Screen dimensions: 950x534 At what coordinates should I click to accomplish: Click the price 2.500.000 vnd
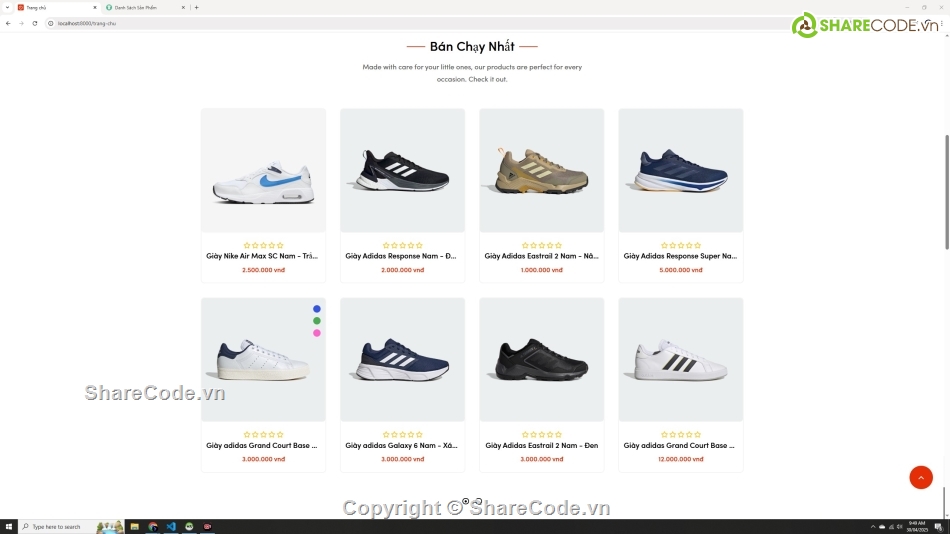(x=263, y=270)
